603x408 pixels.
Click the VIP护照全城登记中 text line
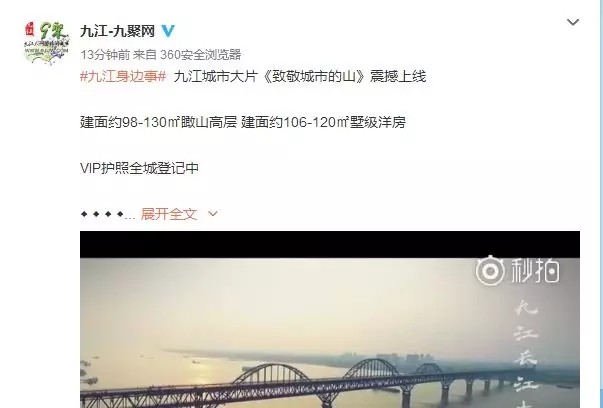139,168
